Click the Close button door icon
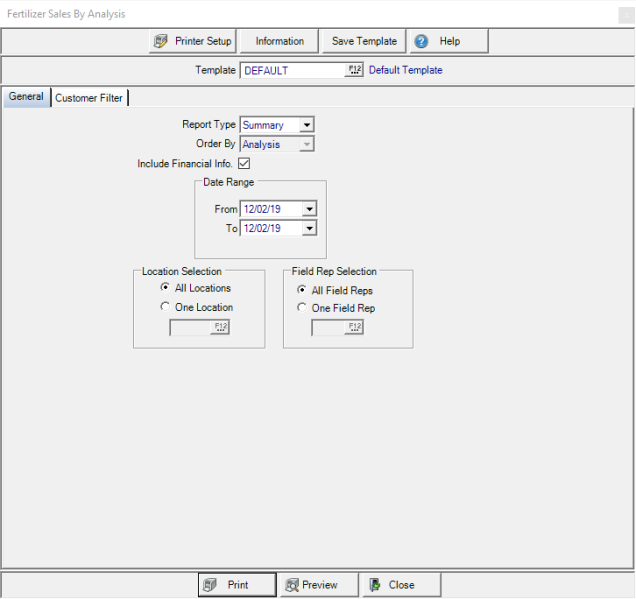 coord(373,585)
